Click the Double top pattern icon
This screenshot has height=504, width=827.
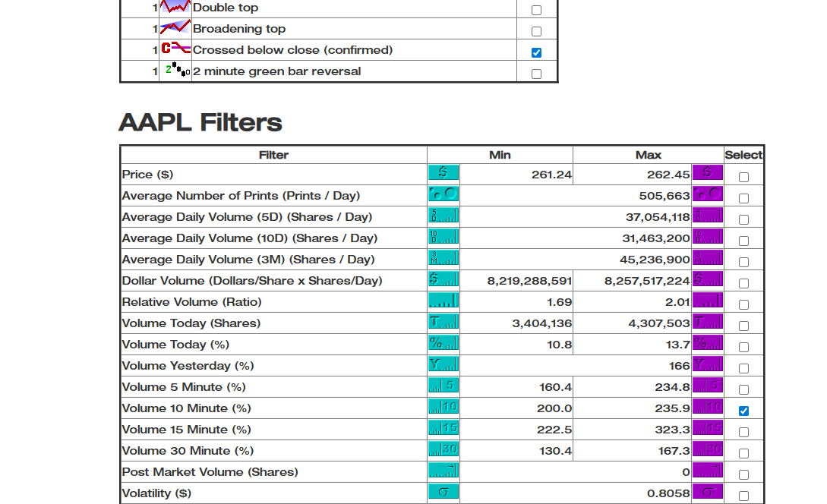tap(175, 8)
